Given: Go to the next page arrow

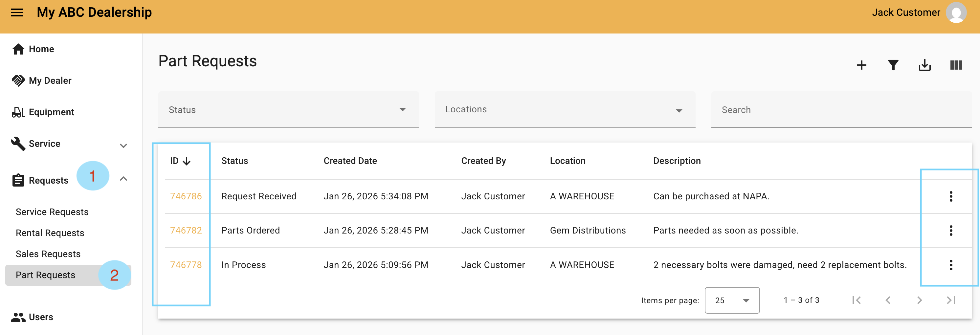Looking at the screenshot, I should (x=919, y=301).
